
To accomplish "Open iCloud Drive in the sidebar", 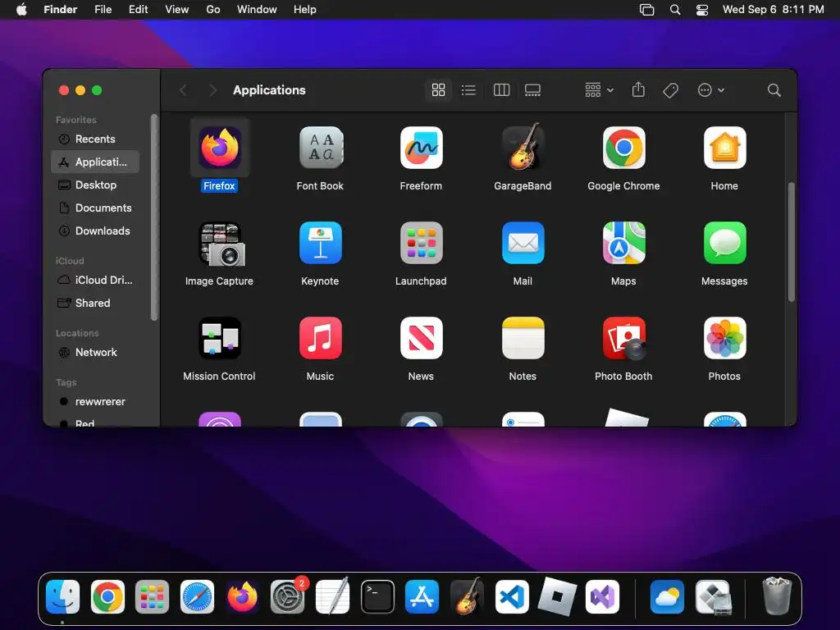I will pyautogui.click(x=95, y=281).
